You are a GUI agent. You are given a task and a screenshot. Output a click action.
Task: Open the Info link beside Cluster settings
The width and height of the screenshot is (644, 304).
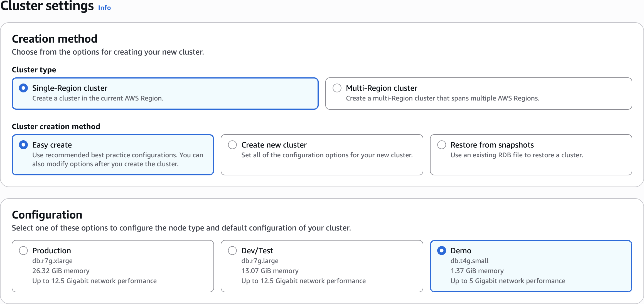pyautogui.click(x=104, y=8)
